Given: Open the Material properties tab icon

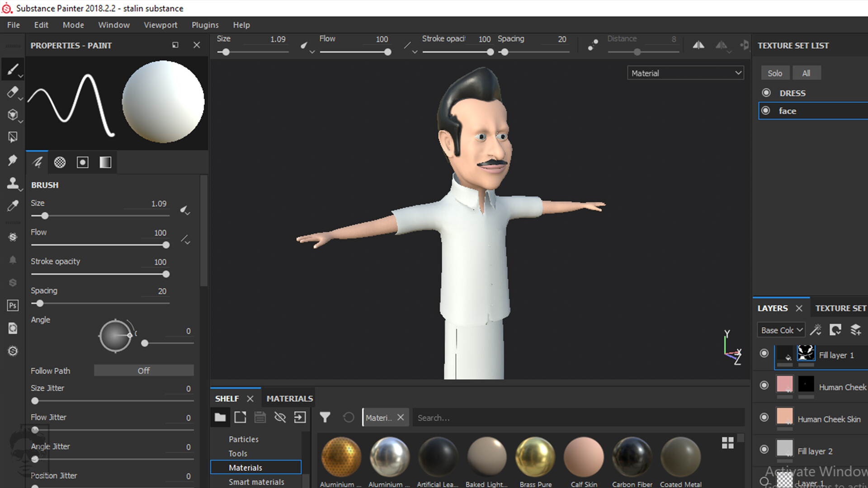Looking at the screenshot, I should click(105, 162).
